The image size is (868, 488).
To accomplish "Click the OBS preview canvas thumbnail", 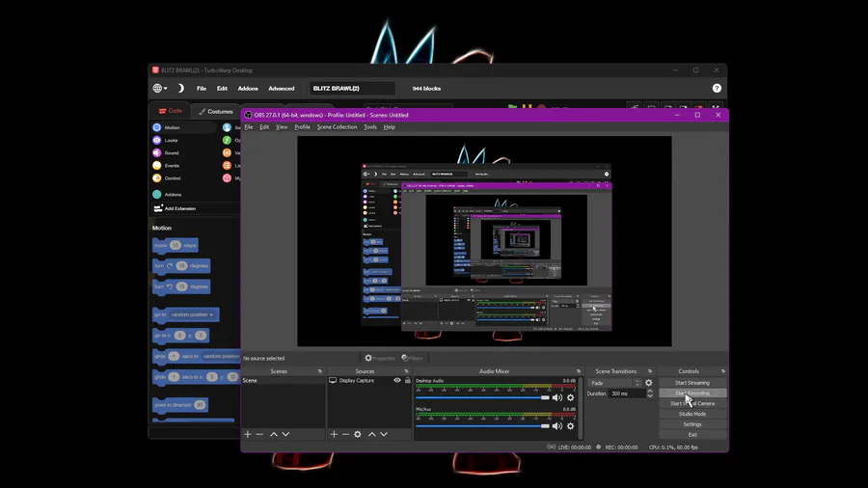I will tap(484, 241).
